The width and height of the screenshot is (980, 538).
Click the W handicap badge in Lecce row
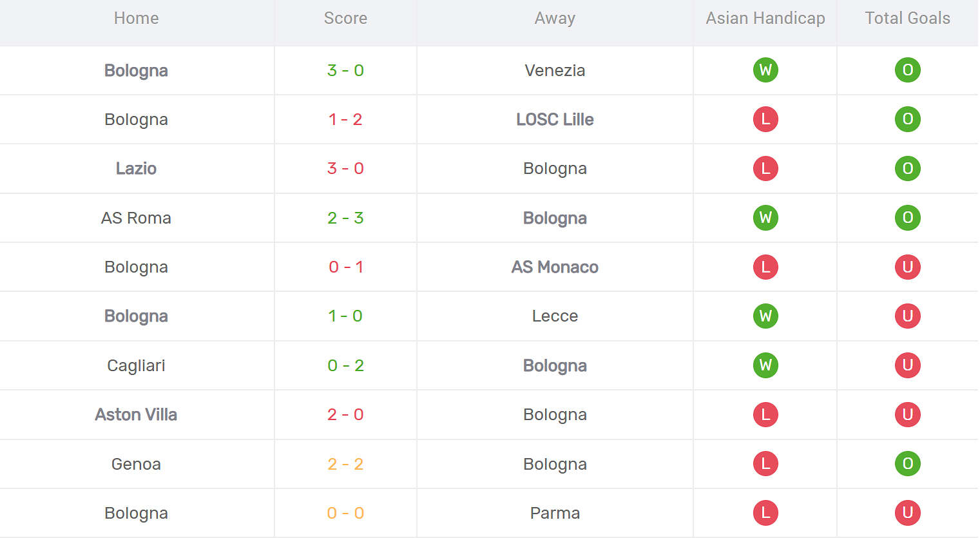765,316
